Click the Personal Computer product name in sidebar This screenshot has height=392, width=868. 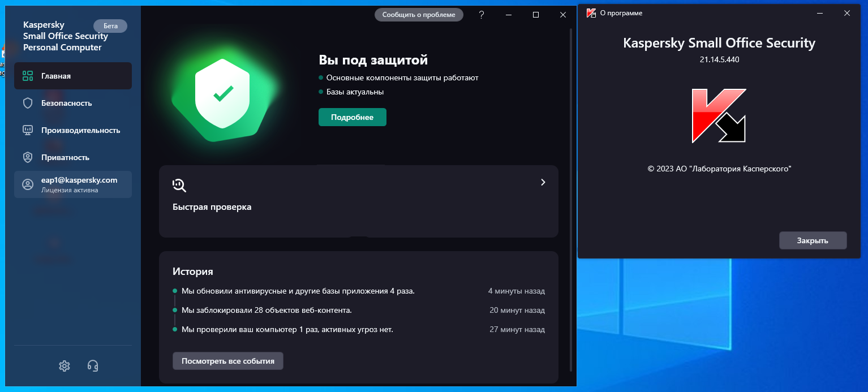tap(62, 48)
